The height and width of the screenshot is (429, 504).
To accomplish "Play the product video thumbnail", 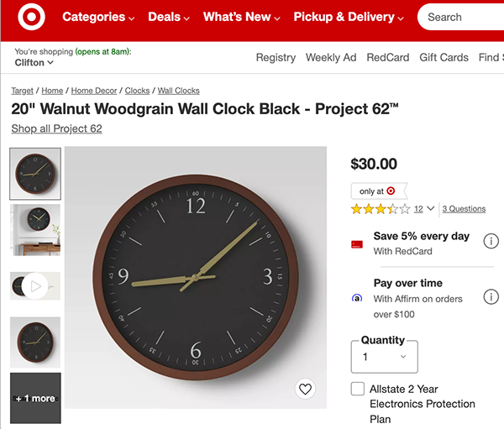I will pyautogui.click(x=35, y=286).
